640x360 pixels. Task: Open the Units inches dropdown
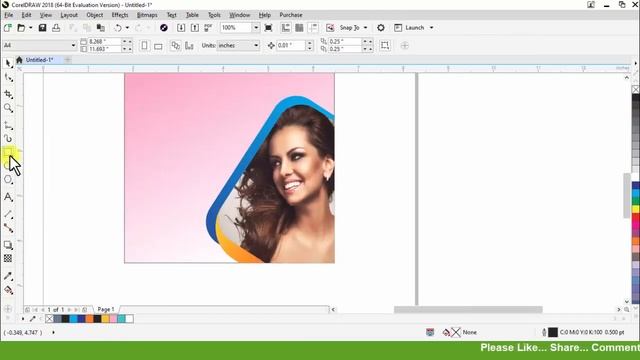(256, 45)
